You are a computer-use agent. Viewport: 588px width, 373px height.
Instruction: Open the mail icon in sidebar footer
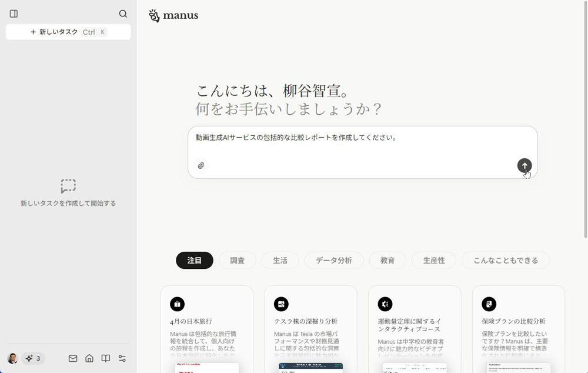(73, 358)
